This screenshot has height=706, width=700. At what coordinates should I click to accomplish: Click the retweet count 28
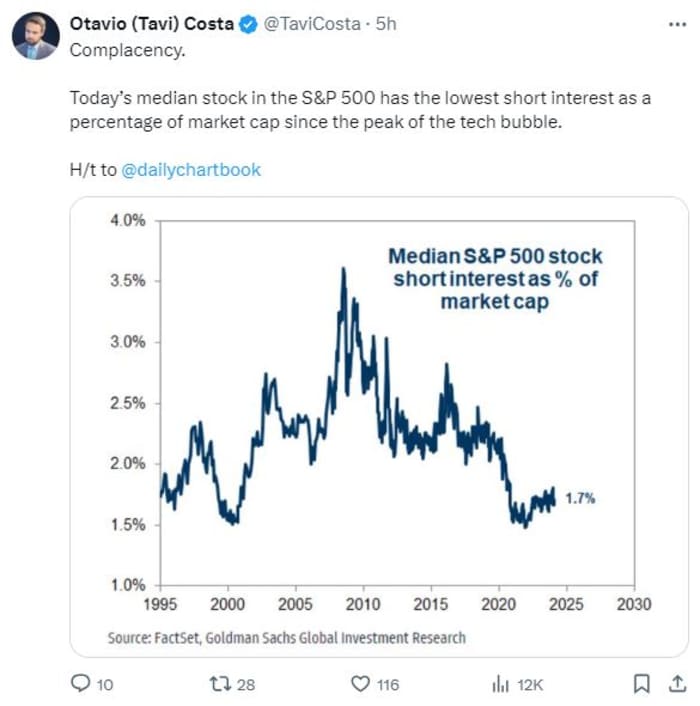pyautogui.click(x=246, y=685)
